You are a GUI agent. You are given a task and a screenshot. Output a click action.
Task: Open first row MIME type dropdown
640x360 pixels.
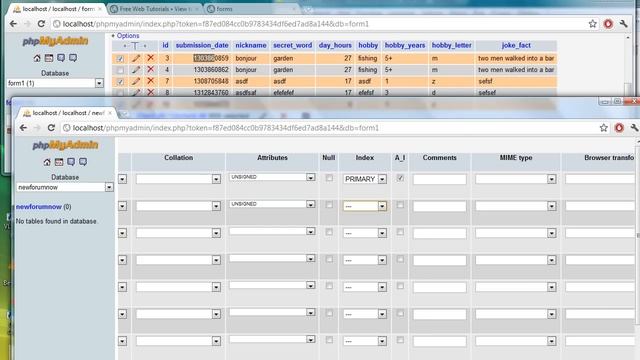(516, 179)
